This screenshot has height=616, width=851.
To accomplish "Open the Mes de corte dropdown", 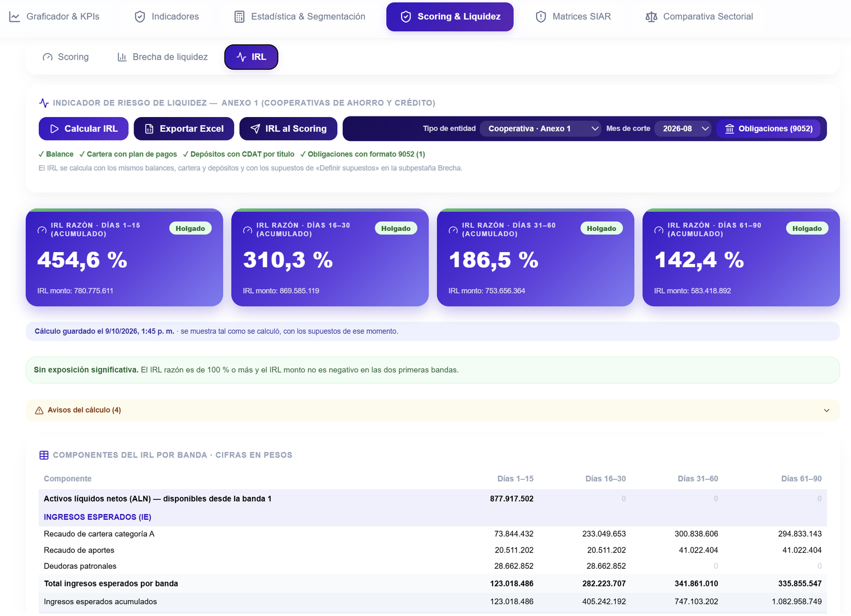I will tap(683, 129).
